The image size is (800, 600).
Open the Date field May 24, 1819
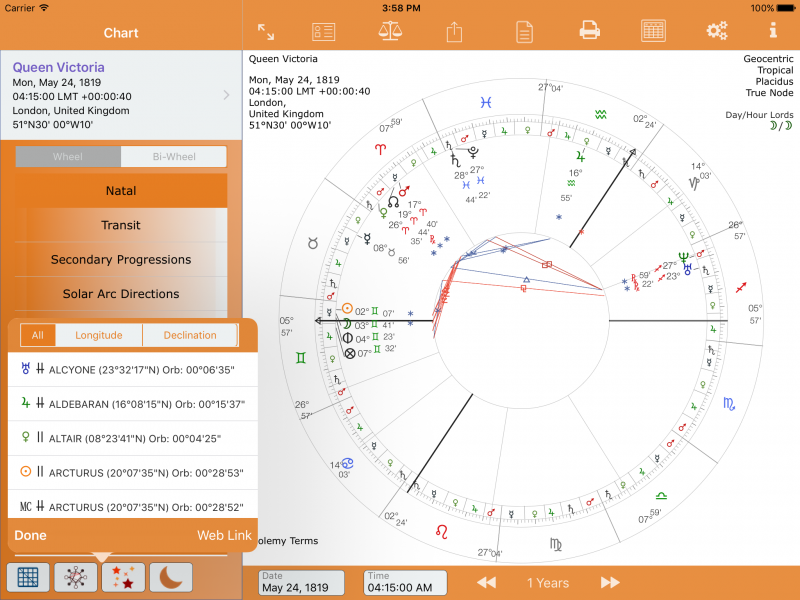pos(301,583)
